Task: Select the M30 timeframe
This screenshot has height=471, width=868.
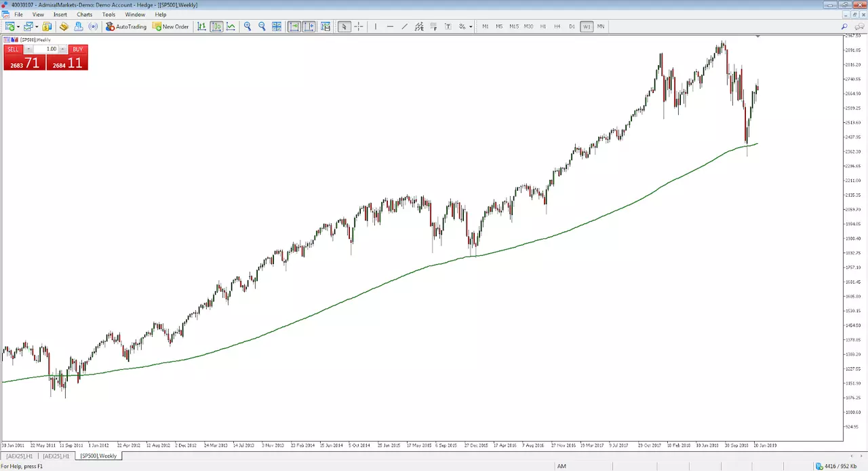Action: click(528, 26)
